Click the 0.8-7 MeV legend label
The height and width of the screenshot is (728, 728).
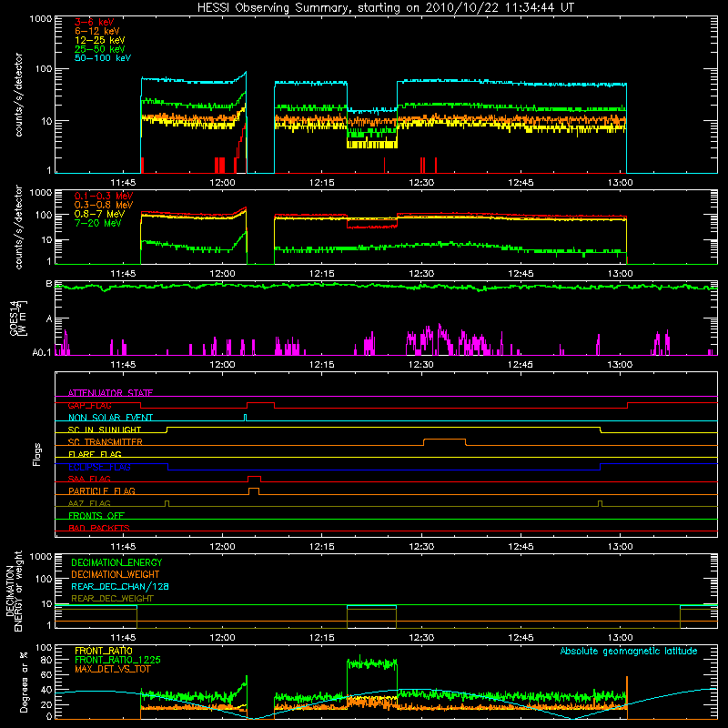coord(99,214)
